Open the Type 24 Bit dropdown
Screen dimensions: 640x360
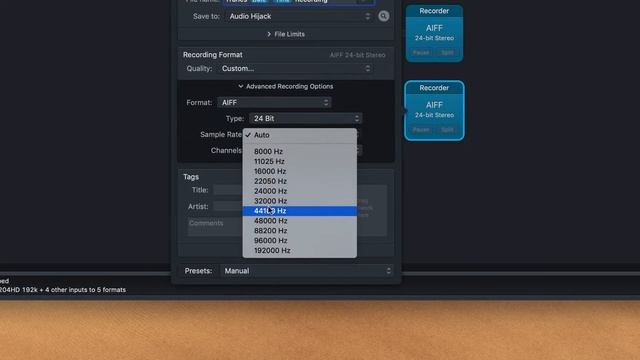pyautogui.click(x=305, y=118)
